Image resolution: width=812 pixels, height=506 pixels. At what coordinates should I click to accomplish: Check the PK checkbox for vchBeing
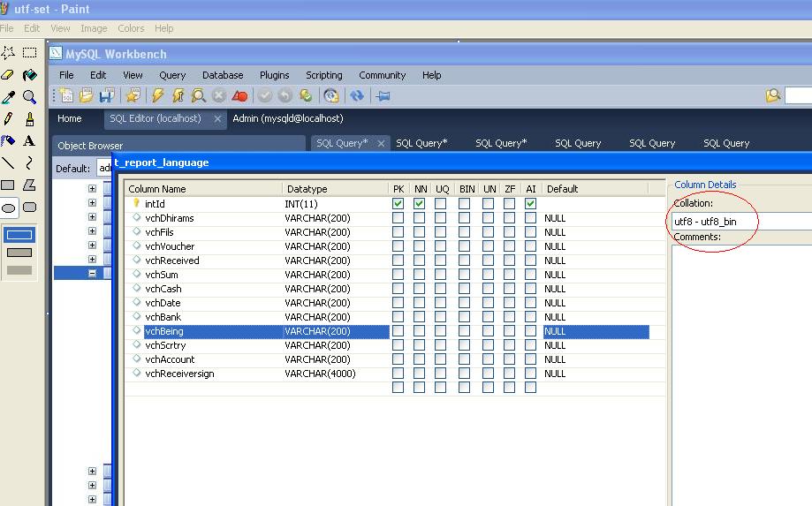click(x=398, y=330)
